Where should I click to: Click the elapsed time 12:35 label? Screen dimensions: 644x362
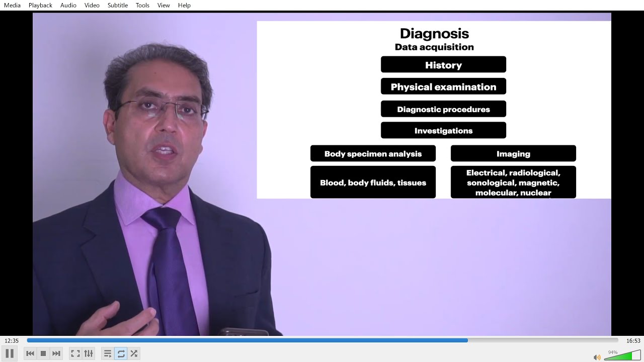tap(12, 340)
